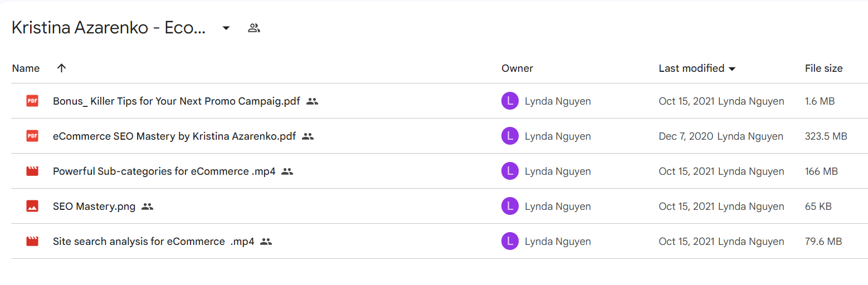
Task: Reverse sort order with the Name arrow
Action: coord(61,68)
